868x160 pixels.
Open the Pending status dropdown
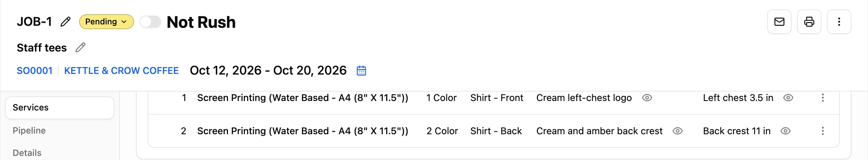(x=106, y=22)
